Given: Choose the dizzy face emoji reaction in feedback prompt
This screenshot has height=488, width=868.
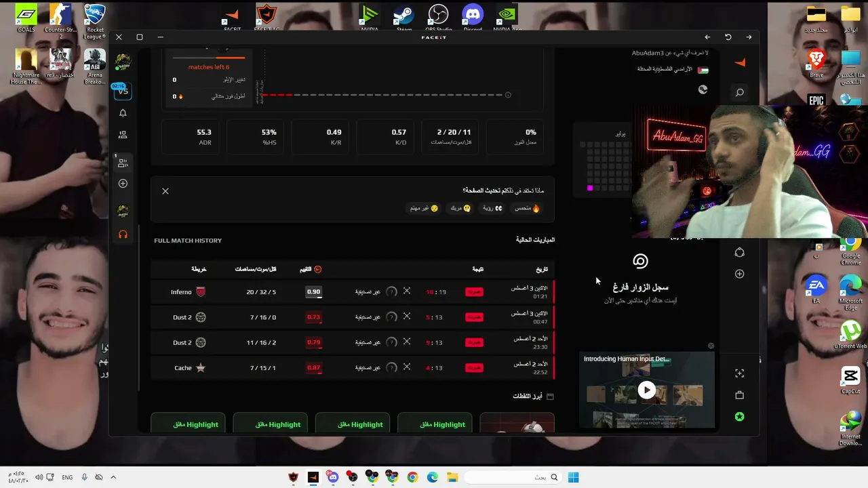Looking at the screenshot, I should [x=461, y=208].
